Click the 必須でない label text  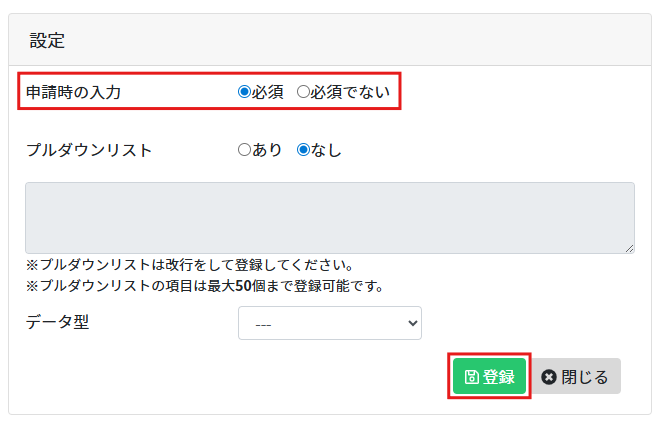[351, 92]
